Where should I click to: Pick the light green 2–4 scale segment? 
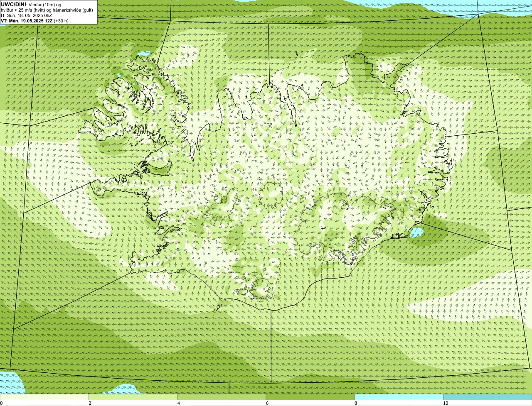tap(133, 397)
